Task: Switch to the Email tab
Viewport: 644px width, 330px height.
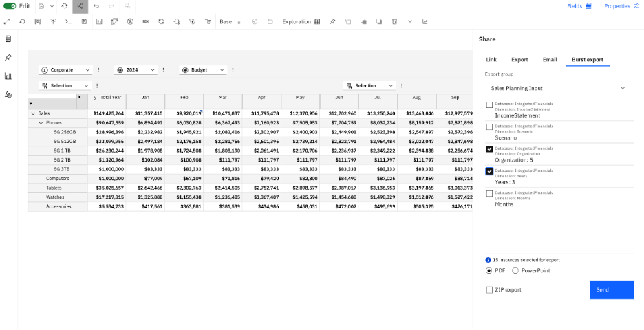Action: tap(550, 60)
